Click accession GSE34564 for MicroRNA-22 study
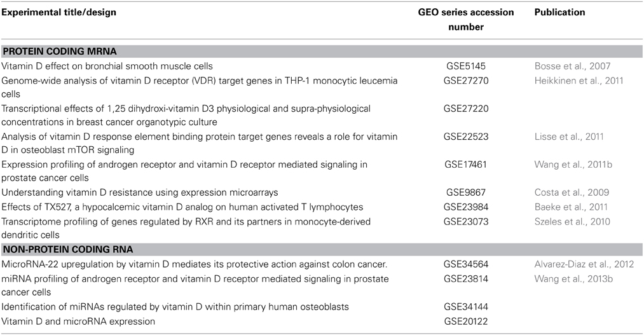Viewport: 644px width, 335px height. click(x=466, y=265)
